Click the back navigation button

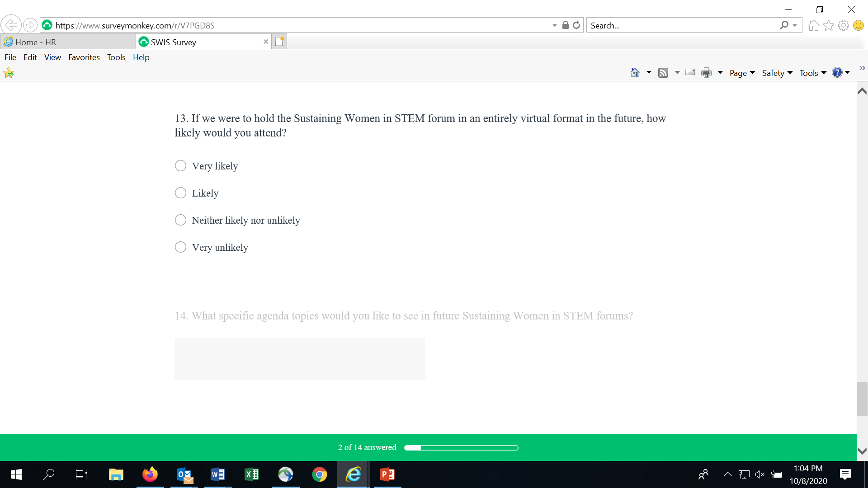tap(11, 25)
